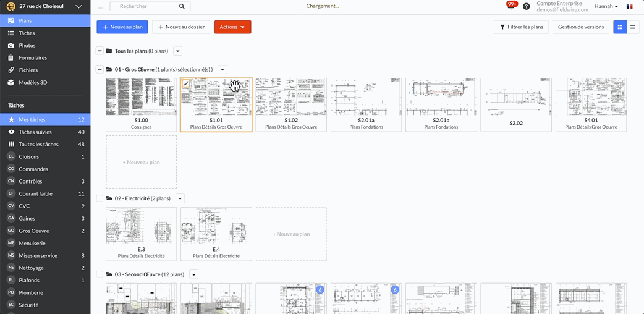Click the 02 - Electricité folder icon
The width and height of the screenshot is (644, 314).
109,198
